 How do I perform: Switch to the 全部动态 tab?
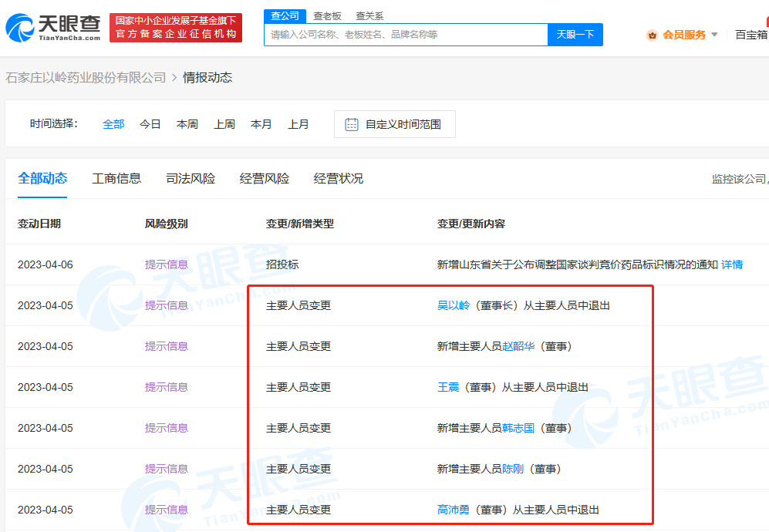(42, 178)
